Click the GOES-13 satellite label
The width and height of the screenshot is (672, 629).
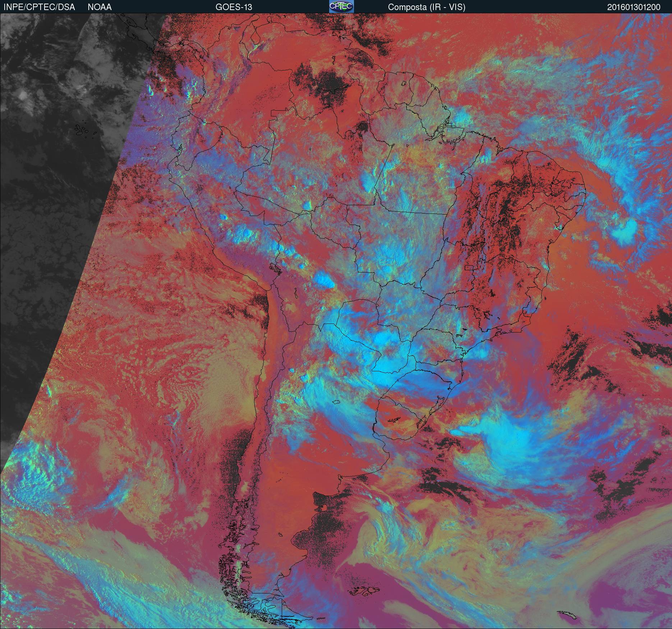tap(234, 7)
